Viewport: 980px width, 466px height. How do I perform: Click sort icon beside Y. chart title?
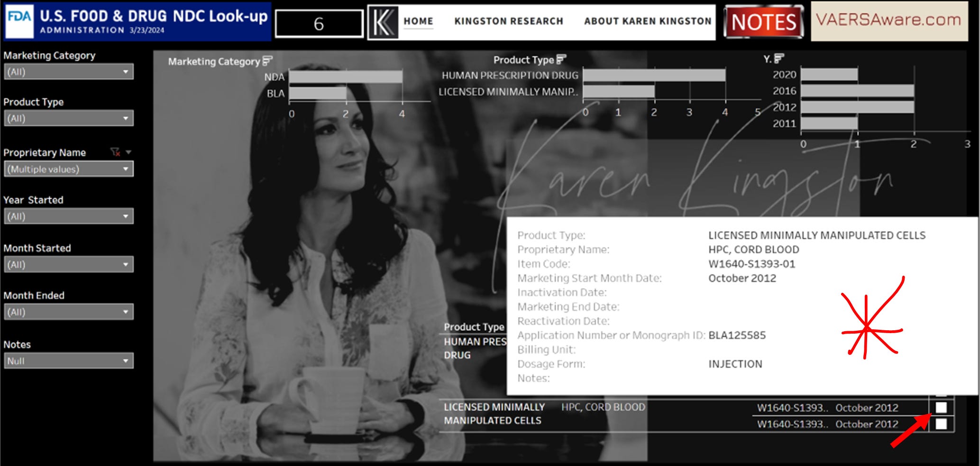pos(779,58)
